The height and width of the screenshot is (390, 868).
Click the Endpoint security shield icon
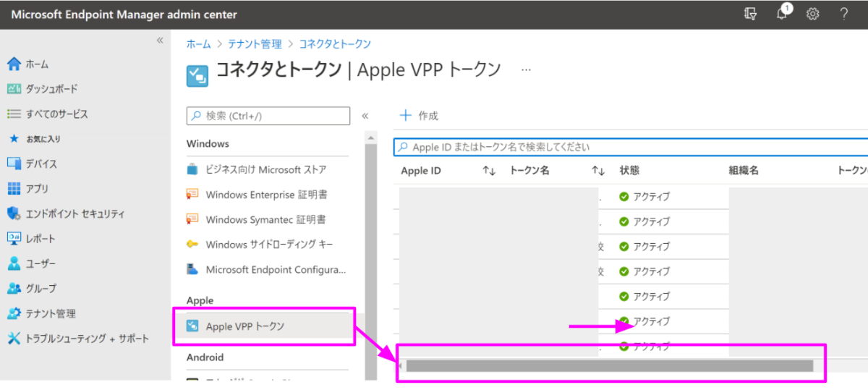click(x=14, y=213)
